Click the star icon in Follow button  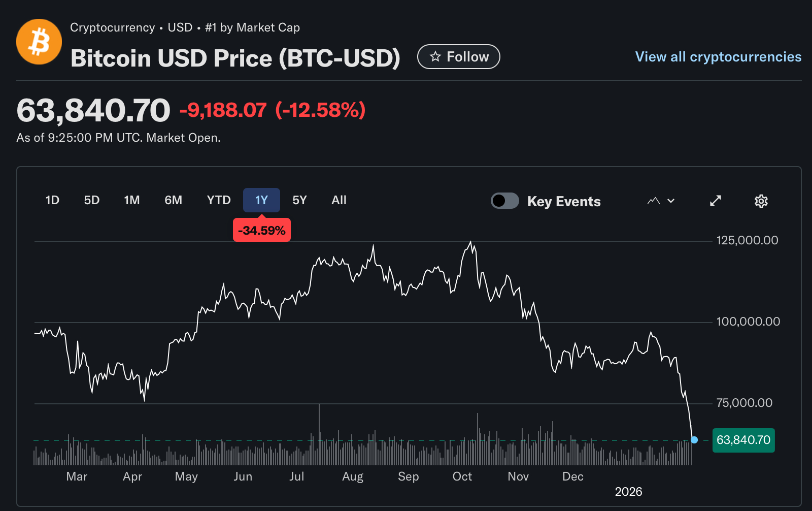[x=435, y=57]
